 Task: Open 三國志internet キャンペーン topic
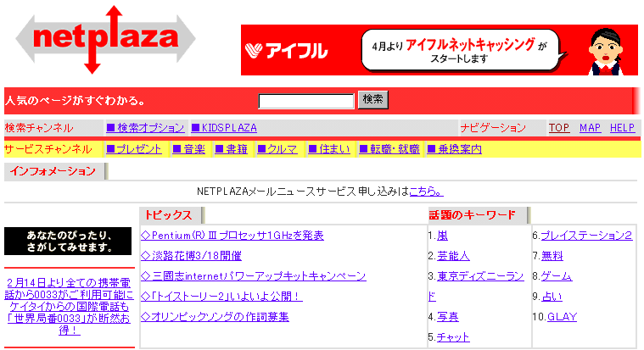pyautogui.click(x=253, y=276)
